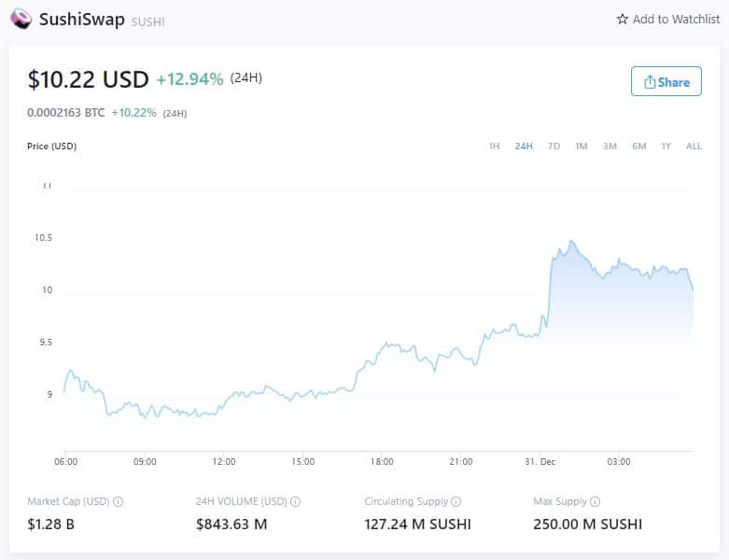Click the $843.63 M volume value
The image size is (729, 560).
[231, 525]
